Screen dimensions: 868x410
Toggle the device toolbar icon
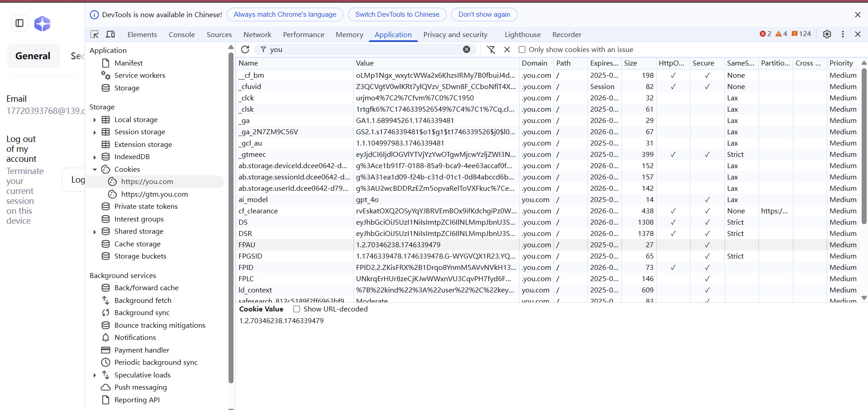click(110, 34)
